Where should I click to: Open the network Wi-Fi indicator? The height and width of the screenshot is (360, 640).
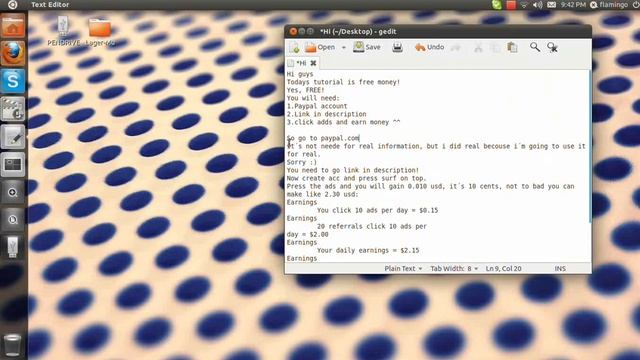pyautogui.click(x=524, y=4)
